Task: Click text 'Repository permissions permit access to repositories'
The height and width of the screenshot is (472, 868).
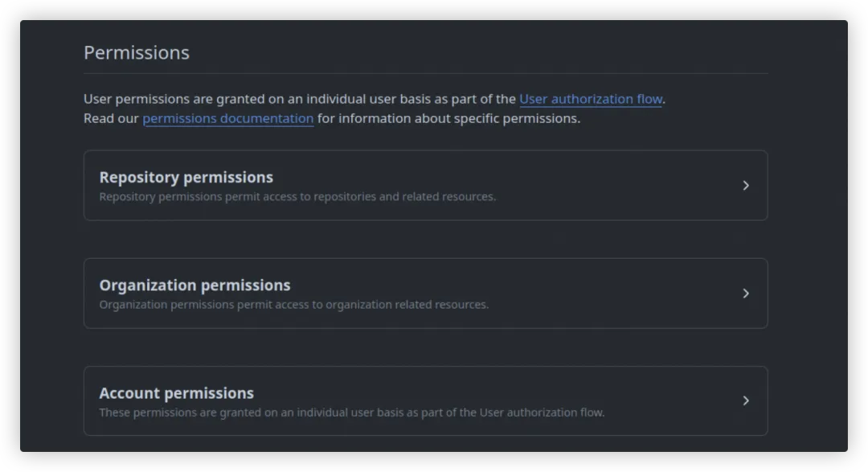Action: [x=237, y=197]
